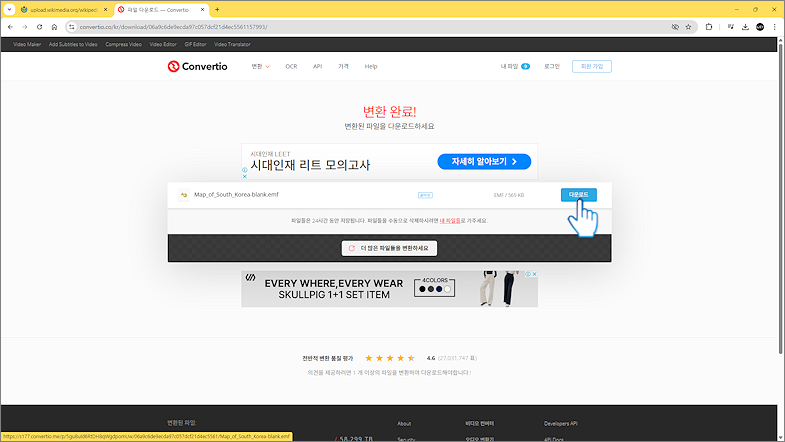Click the 로그인 login link
785x442 pixels.
tap(552, 66)
